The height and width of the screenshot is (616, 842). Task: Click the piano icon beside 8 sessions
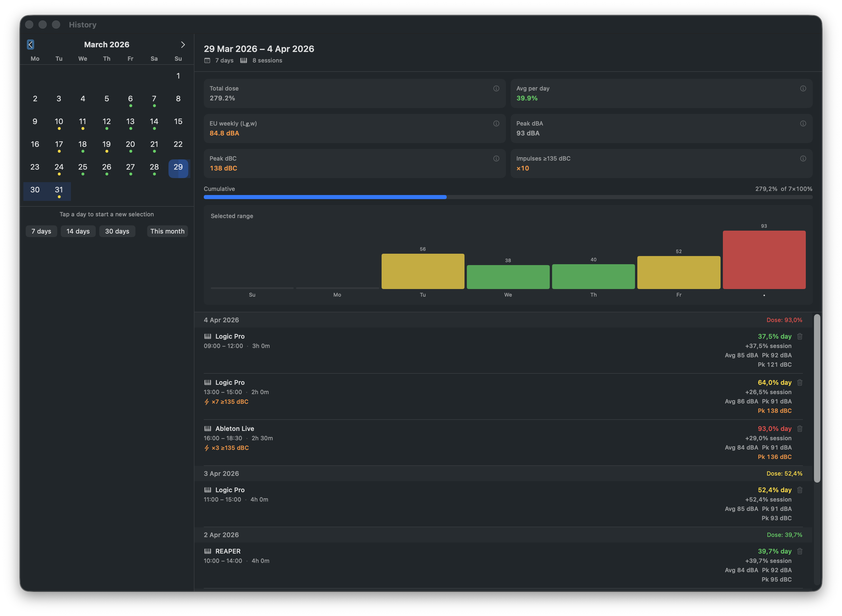click(244, 60)
